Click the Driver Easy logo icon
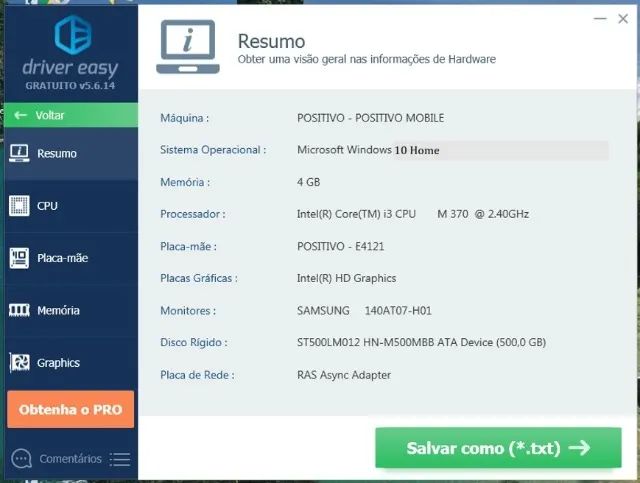640x483 pixels. pos(73,35)
